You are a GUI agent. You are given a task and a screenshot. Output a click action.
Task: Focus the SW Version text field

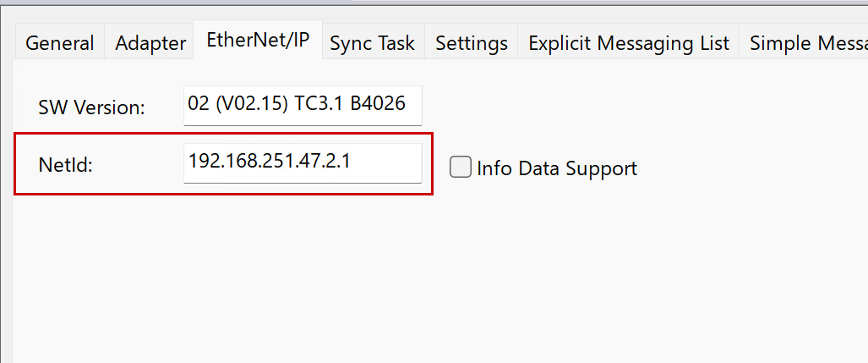tap(302, 105)
